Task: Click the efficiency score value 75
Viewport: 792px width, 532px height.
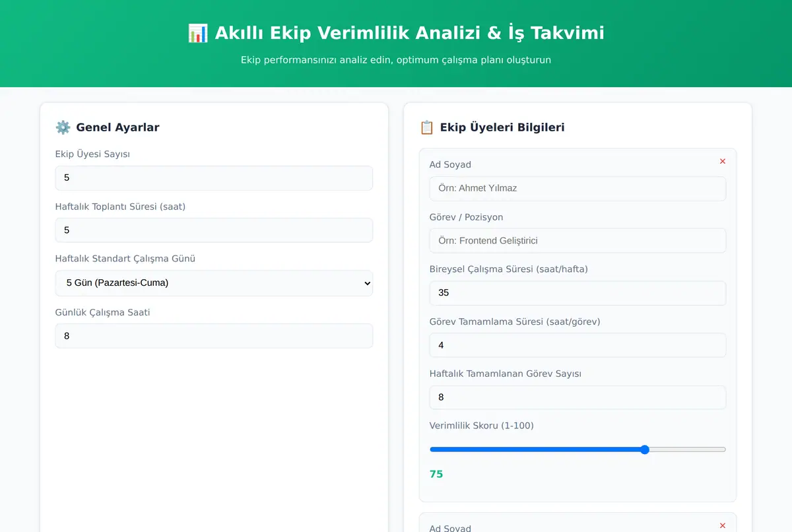Action: [436, 474]
